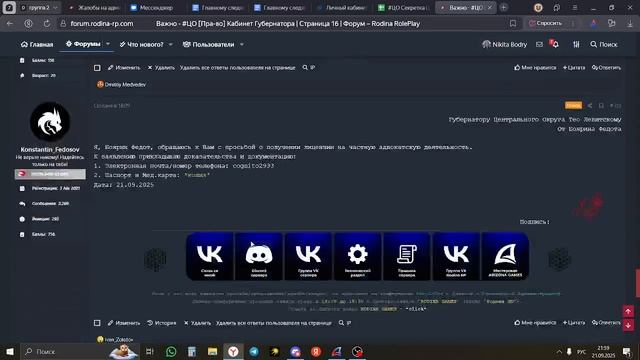The image size is (640, 360).
Task: Click the page vertical scrollbar thumb
Action: pos(638,283)
